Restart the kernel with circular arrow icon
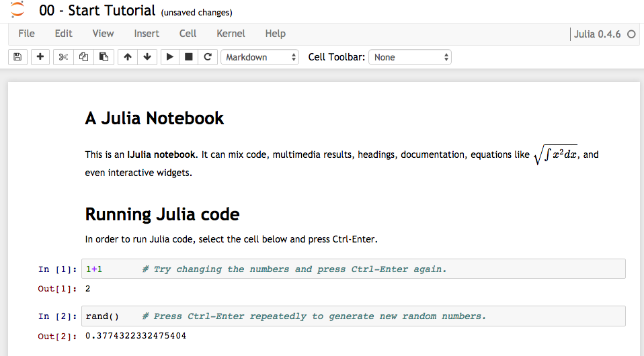The height and width of the screenshot is (356, 644). click(x=208, y=57)
